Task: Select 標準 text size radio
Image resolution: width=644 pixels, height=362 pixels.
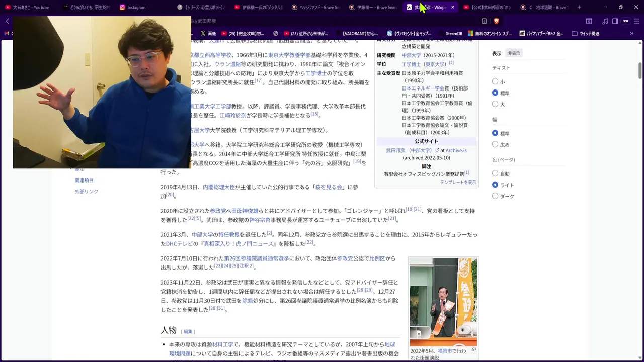Action: [x=495, y=93]
